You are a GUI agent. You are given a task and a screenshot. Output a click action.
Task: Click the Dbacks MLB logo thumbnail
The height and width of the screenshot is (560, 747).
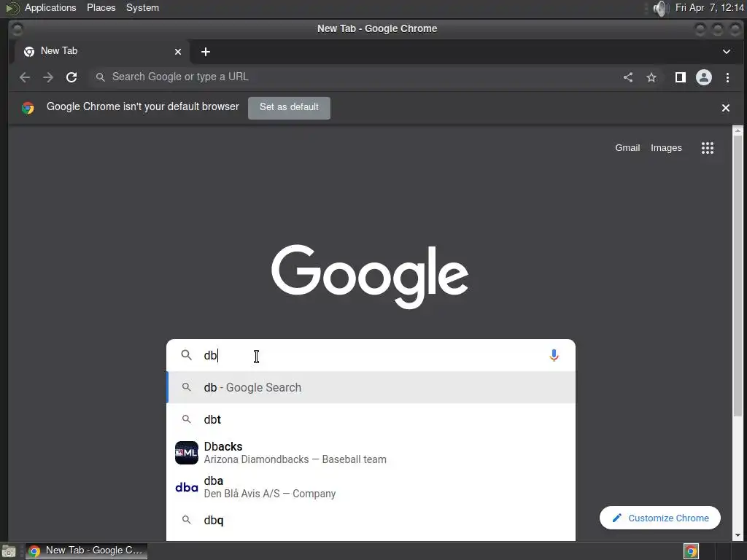pyautogui.click(x=186, y=452)
